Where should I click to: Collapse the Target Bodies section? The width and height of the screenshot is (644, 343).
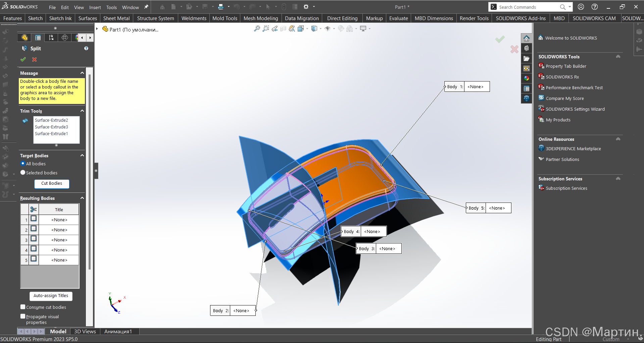(x=82, y=155)
